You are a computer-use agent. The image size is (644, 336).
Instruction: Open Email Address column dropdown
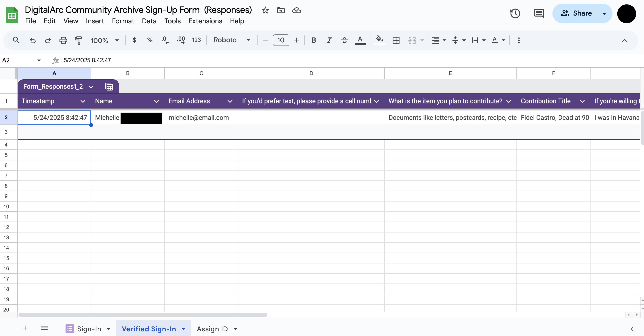(x=230, y=101)
